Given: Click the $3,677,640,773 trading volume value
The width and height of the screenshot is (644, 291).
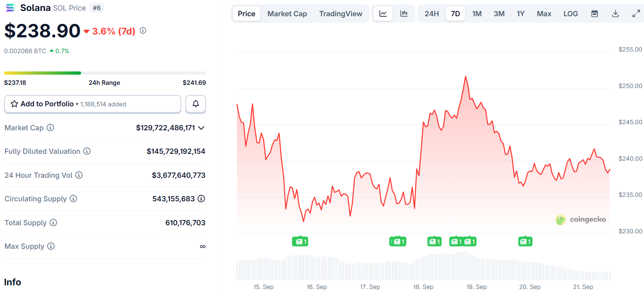Looking at the screenshot, I should point(178,175).
